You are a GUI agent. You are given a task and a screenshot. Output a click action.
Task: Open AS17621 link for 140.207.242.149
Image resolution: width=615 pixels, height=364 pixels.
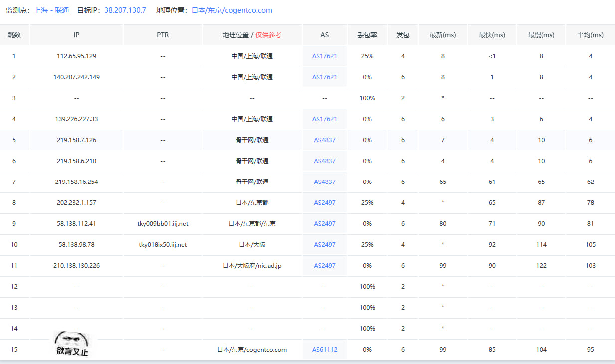[325, 77]
